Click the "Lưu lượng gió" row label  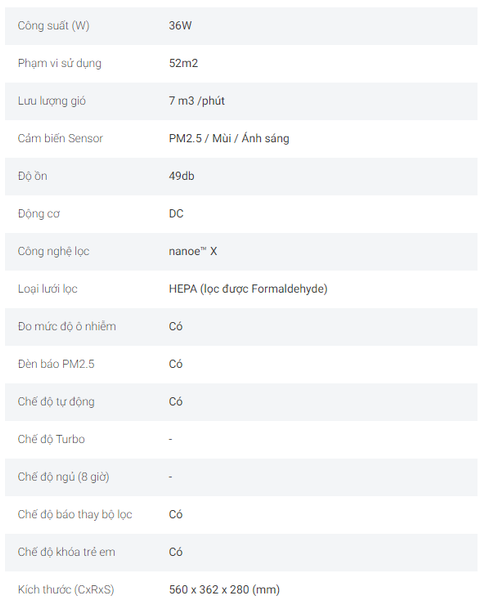52,101
